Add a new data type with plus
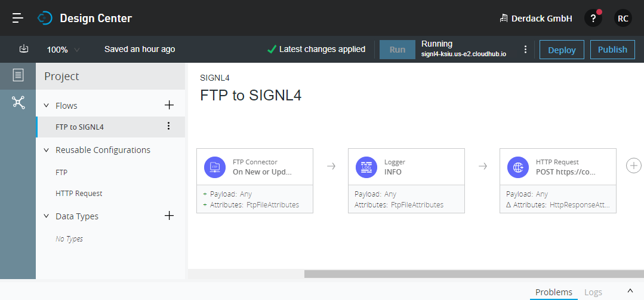The image size is (644, 300). [169, 216]
